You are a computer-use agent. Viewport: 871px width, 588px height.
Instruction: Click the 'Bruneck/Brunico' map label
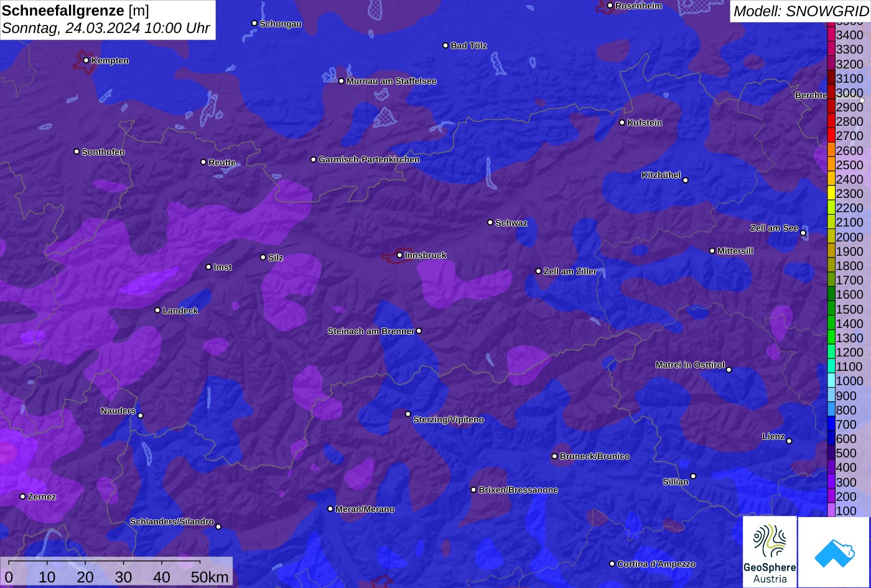(x=595, y=457)
